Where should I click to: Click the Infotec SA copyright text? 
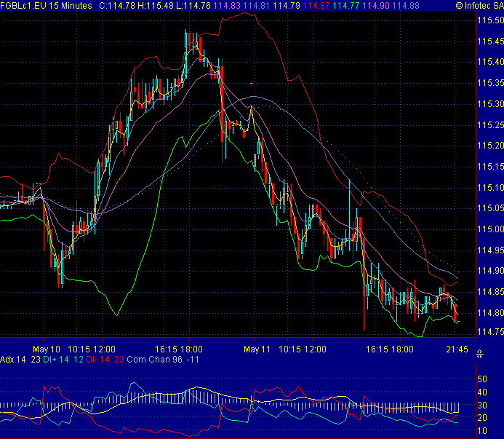click(479, 6)
